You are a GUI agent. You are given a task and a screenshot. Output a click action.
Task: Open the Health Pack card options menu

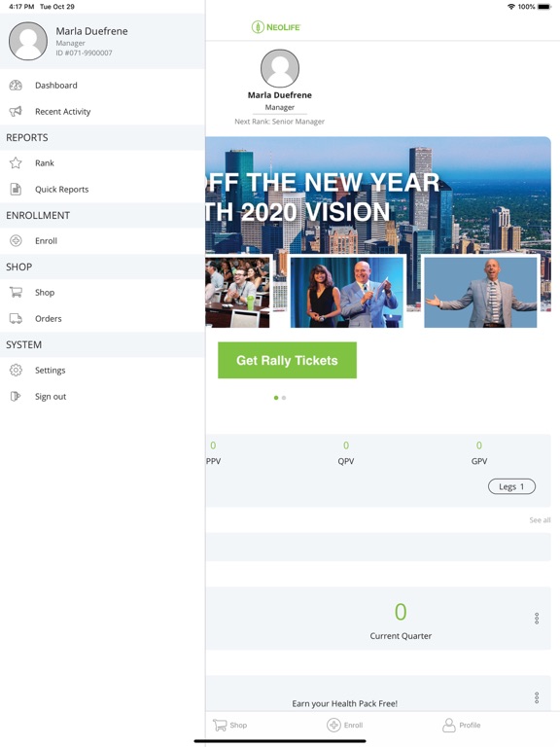point(537,698)
